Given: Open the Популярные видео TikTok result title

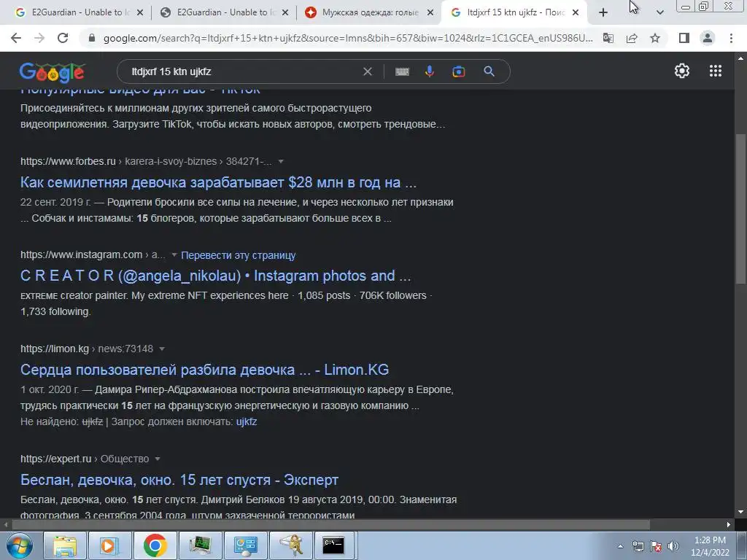Looking at the screenshot, I should click(140, 90).
